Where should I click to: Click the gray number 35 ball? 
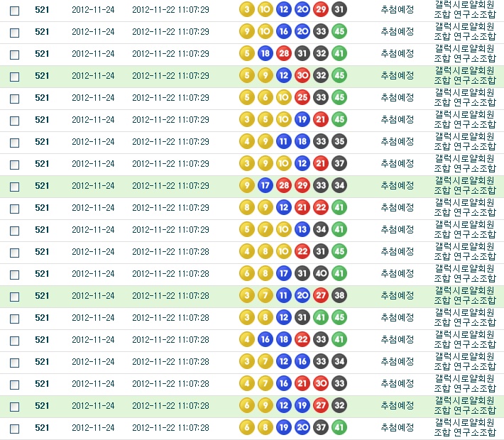(339, 142)
